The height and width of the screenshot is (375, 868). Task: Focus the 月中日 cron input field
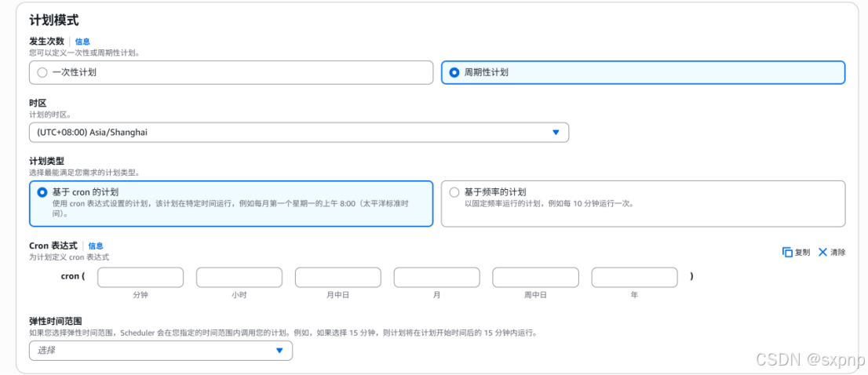tap(338, 278)
